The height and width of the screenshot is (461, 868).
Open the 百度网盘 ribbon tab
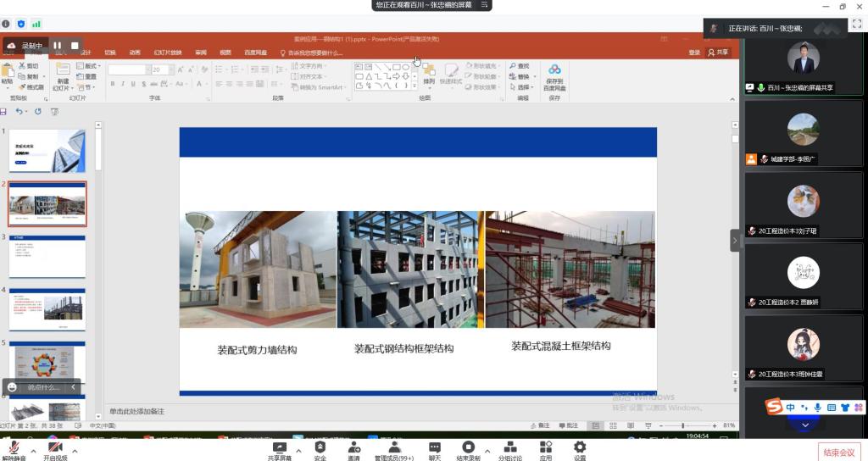(x=256, y=53)
